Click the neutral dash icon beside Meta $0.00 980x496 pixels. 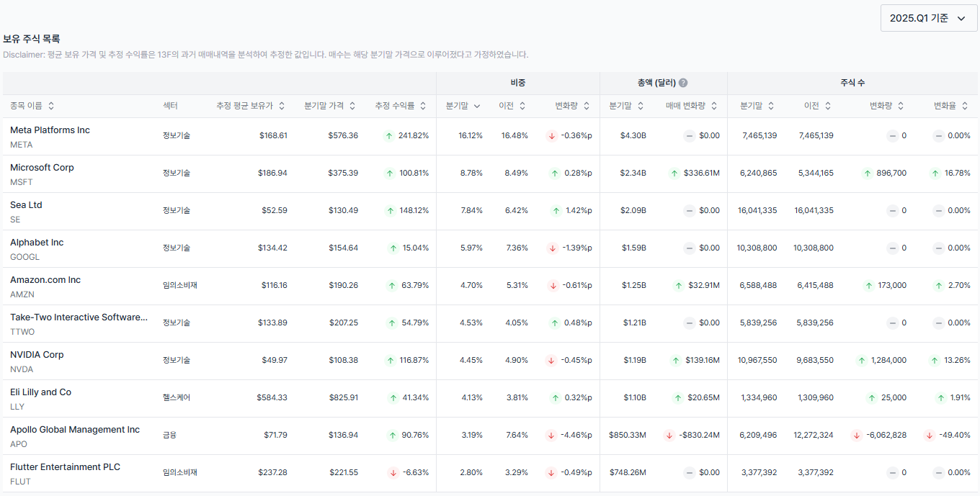click(x=690, y=135)
